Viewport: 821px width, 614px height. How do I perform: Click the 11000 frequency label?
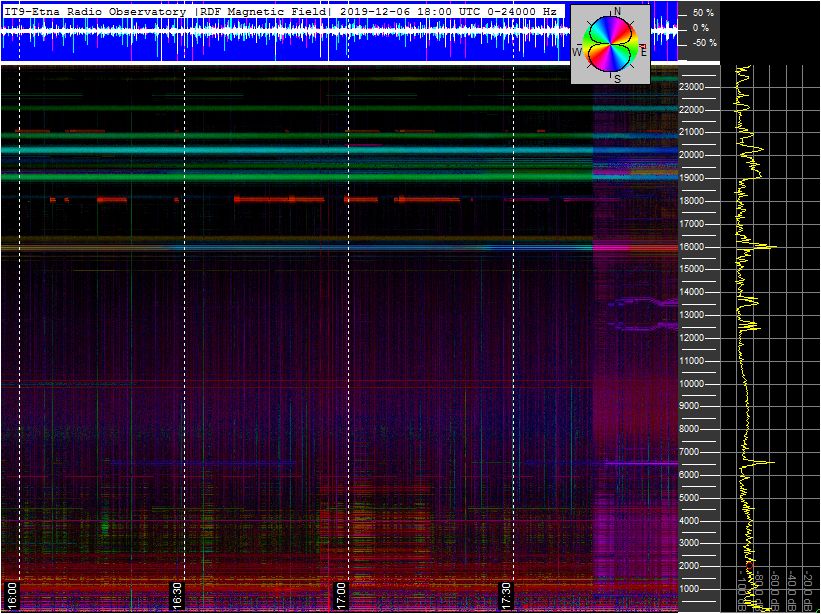692,361
